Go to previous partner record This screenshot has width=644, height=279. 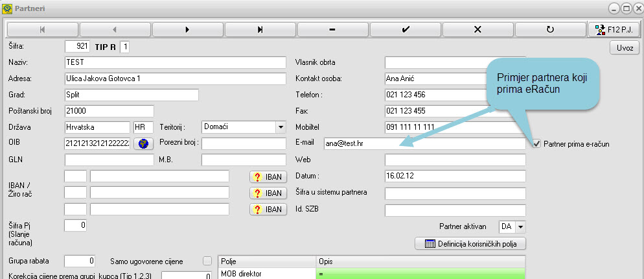pyautogui.click(x=115, y=30)
